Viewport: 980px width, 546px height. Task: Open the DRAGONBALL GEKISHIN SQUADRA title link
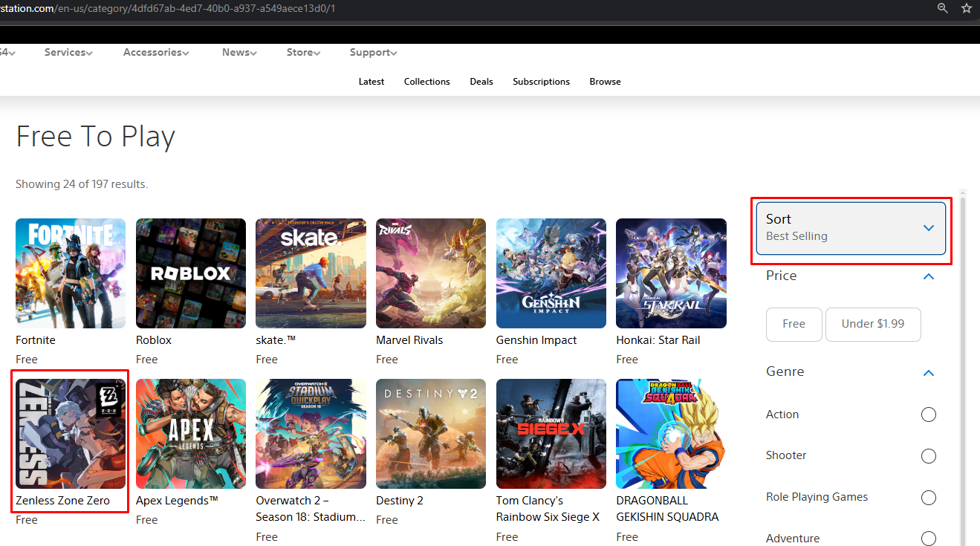point(667,509)
